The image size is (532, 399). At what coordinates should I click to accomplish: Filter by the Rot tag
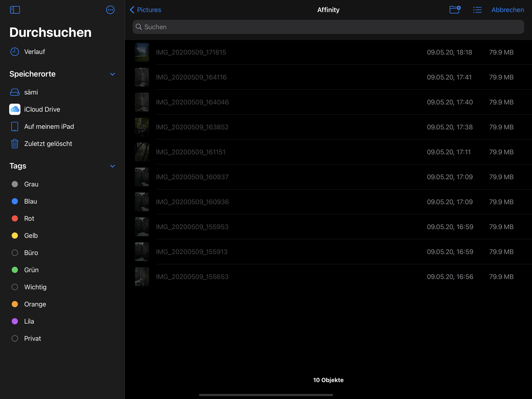62,219
